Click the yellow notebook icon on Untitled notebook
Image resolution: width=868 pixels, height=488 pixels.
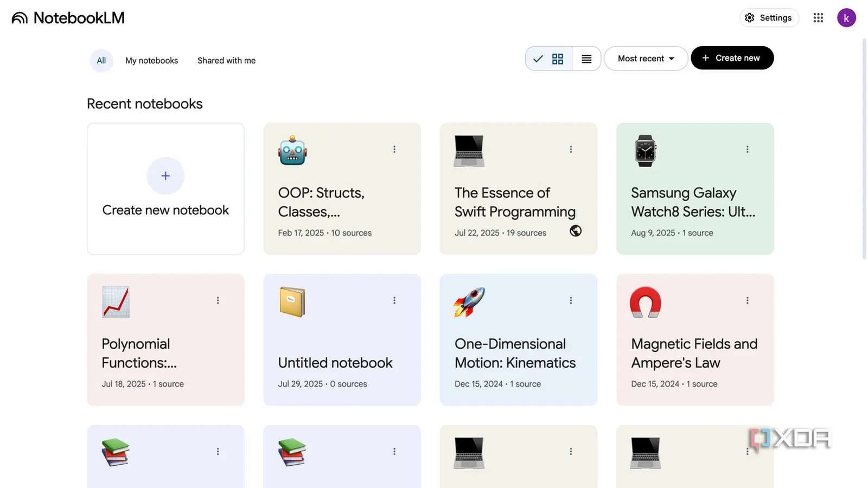click(292, 302)
